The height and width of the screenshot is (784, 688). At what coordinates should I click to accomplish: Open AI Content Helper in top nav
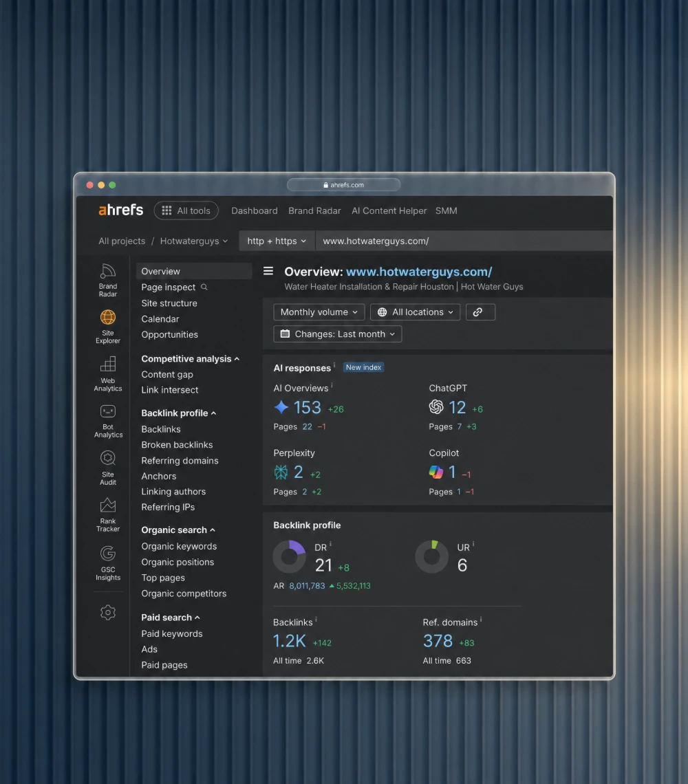pyautogui.click(x=389, y=210)
